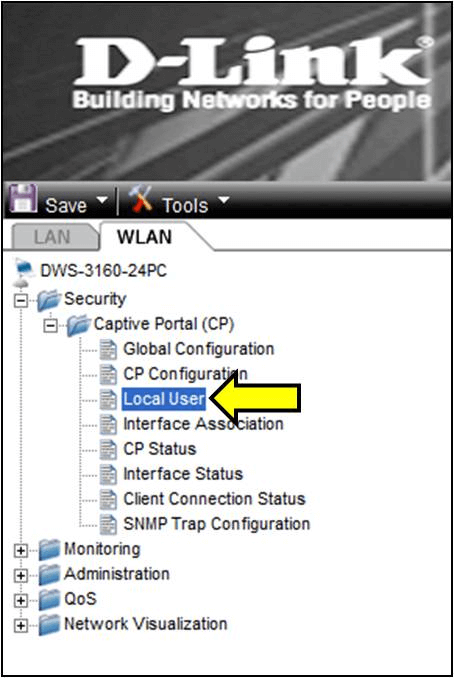Image resolution: width=454 pixels, height=678 pixels.
Task: Click the floppy disk Save icon
Action: click(x=24, y=198)
